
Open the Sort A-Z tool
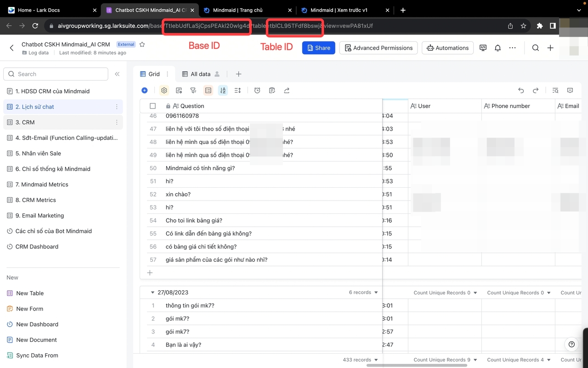[223, 91]
